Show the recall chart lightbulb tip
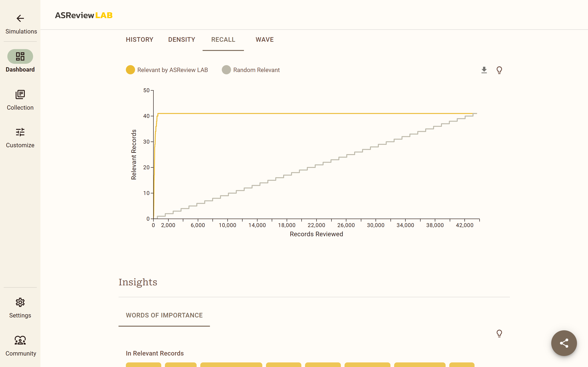Image resolution: width=588 pixels, height=367 pixels. [499, 70]
